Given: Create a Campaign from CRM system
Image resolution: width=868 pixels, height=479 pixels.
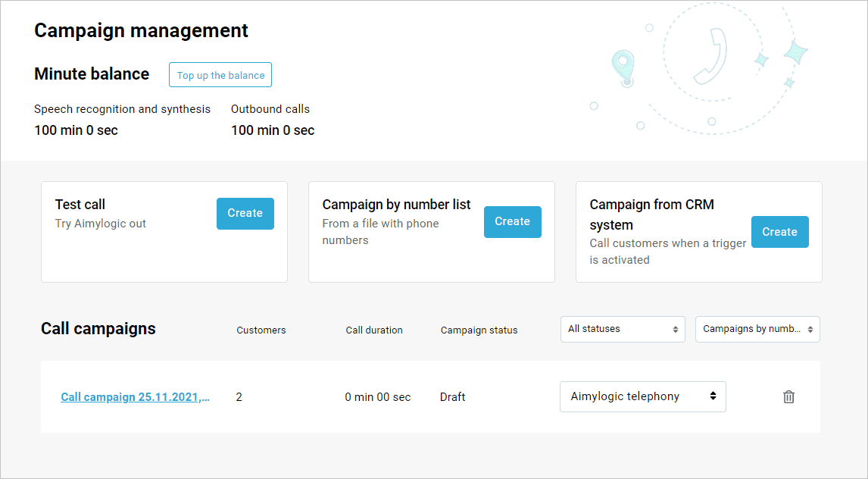Looking at the screenshot, I should click(x=779, y=231).
